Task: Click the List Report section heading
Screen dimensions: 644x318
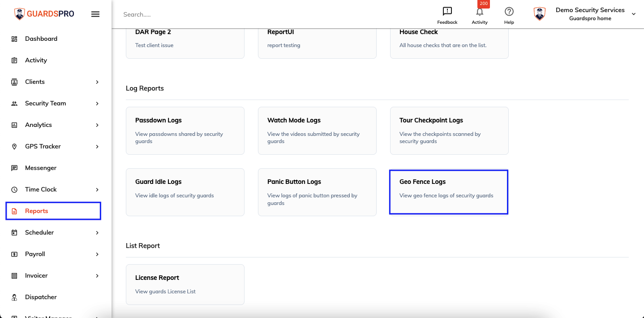Action: point(143,246)
